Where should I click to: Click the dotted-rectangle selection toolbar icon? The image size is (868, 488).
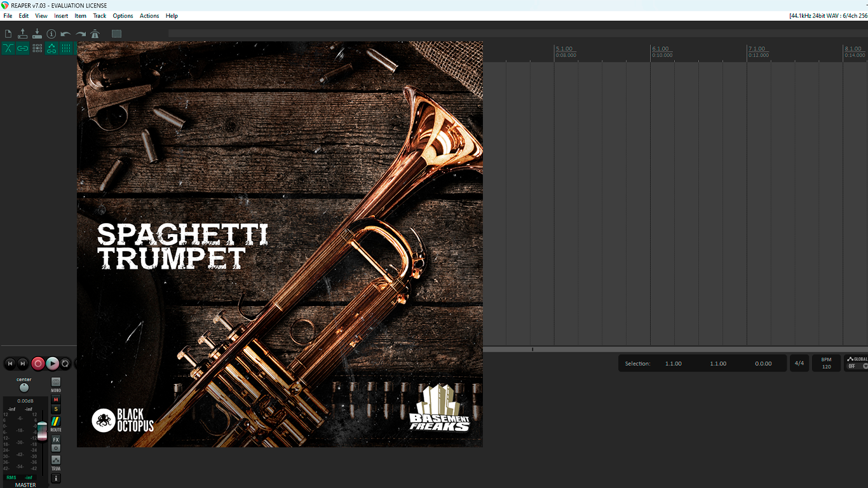(116, 34)
